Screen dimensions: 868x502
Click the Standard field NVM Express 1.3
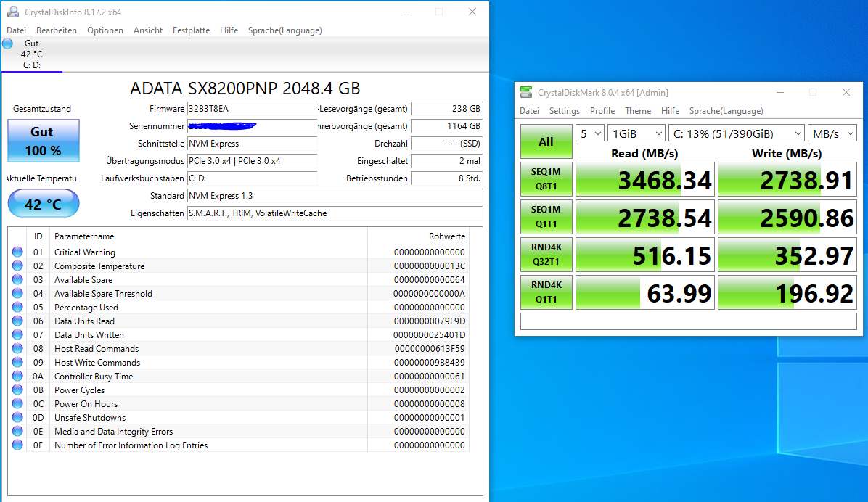(x=335, y=196)
